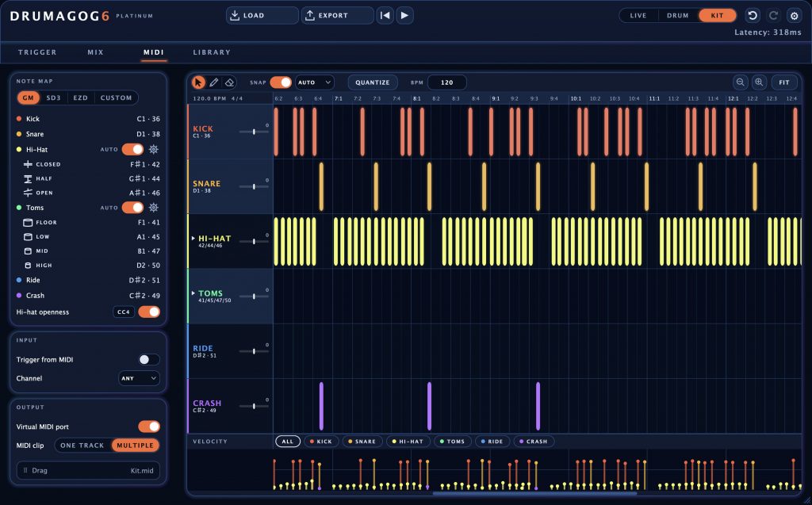The width and height of the screenshot is (812, 505).
Task: Rewind to start of clip
Action: (385, 16)
